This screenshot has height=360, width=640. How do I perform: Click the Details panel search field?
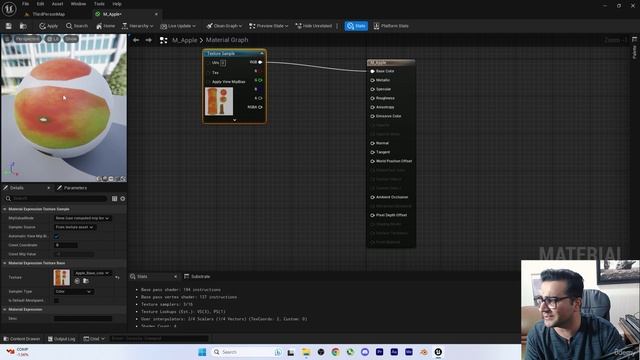click(x=56, y=198)
